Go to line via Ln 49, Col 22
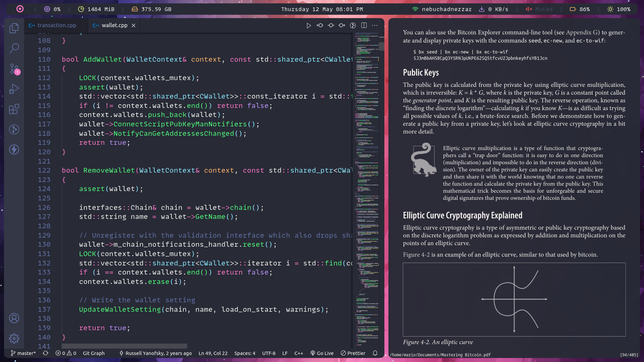Screen dimensions: 644x362 [x=213, y=353]
